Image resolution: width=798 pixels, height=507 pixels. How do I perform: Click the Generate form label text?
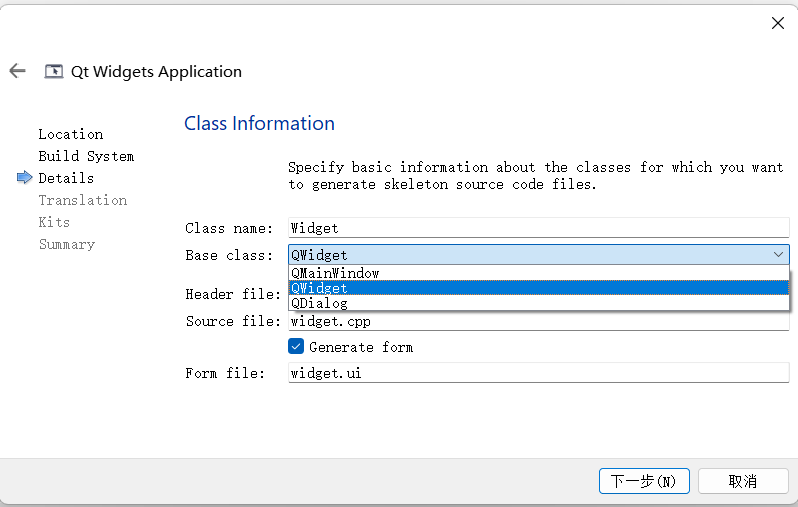(x=361, y=347)
